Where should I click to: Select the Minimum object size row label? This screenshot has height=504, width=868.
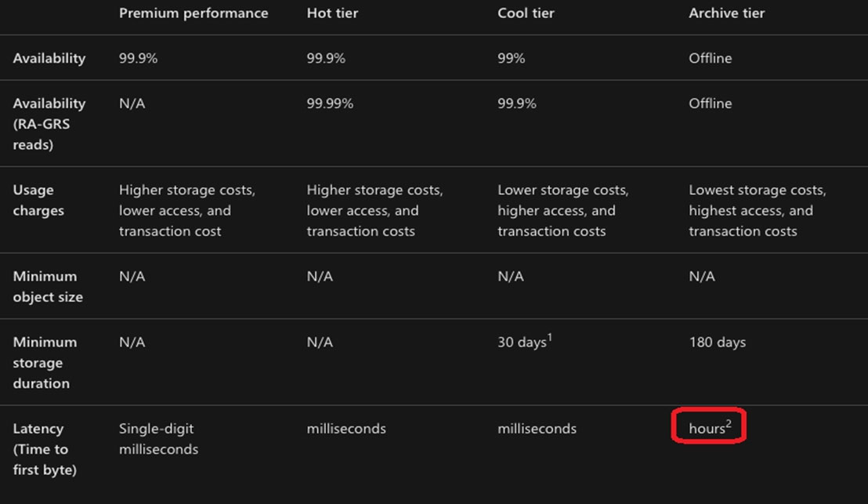[48, 286]
